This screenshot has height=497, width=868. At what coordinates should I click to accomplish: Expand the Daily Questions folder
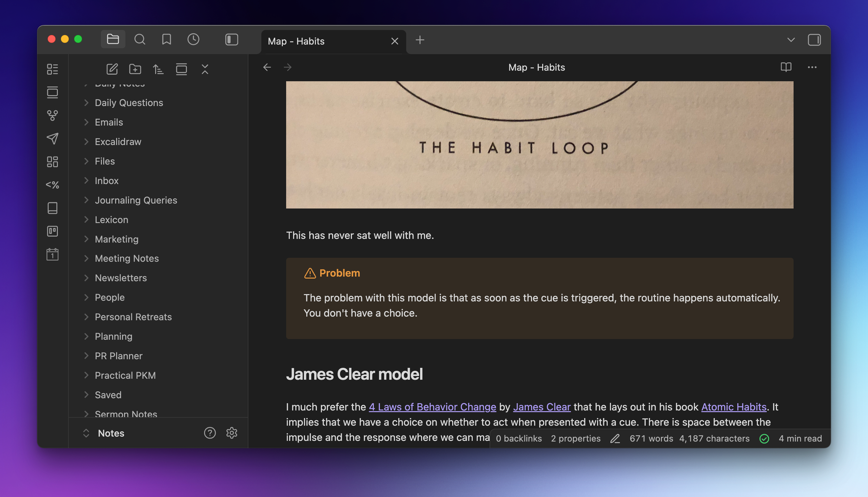coord(86,103)
